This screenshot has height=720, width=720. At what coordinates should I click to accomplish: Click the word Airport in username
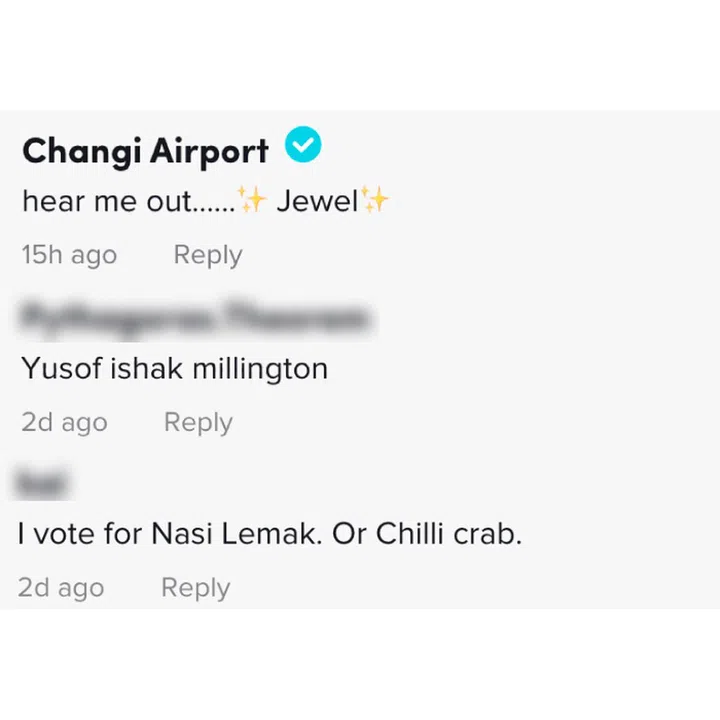(x=208, y=151)
